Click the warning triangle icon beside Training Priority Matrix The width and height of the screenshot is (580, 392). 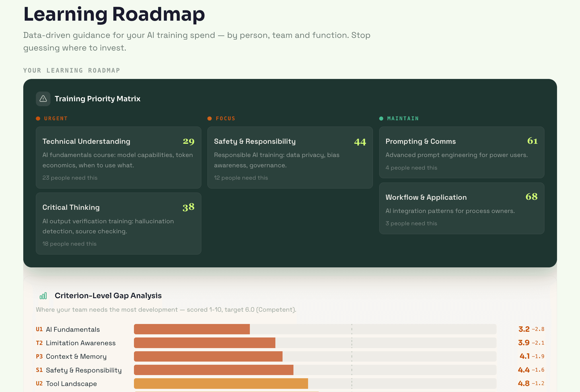(43, 99)
